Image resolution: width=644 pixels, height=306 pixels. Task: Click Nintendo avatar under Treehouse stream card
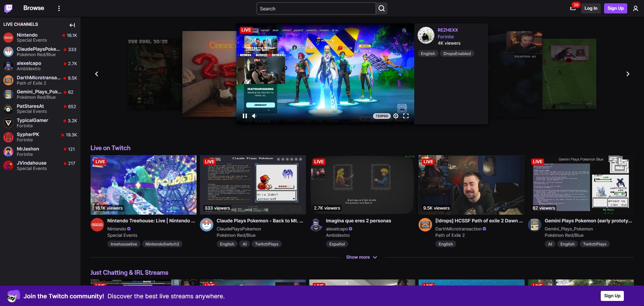[x=97, y=225]
